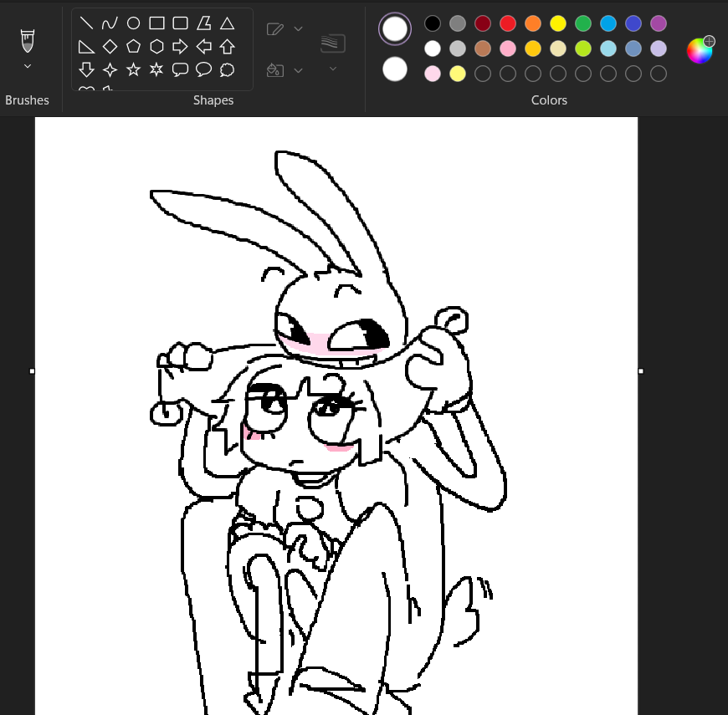Expand the Brushes dropdown chevron
Screen dimensions: 728x715
[x=28, y=66]
